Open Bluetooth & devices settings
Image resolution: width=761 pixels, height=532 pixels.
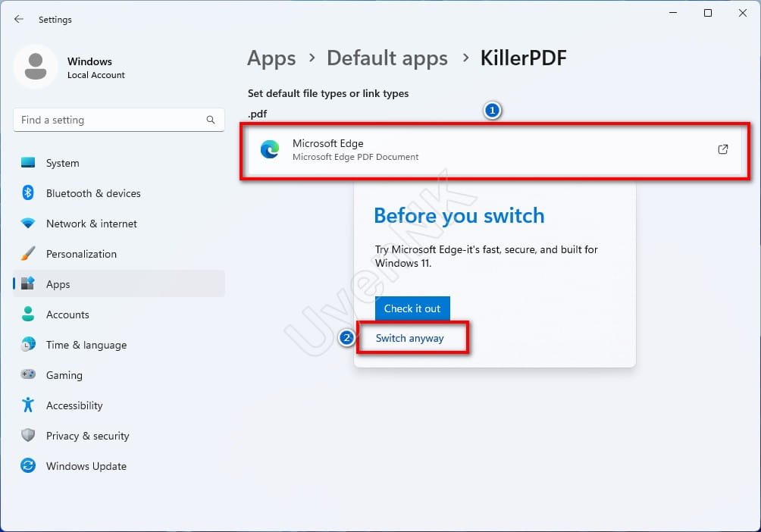(x=119, y=193)
